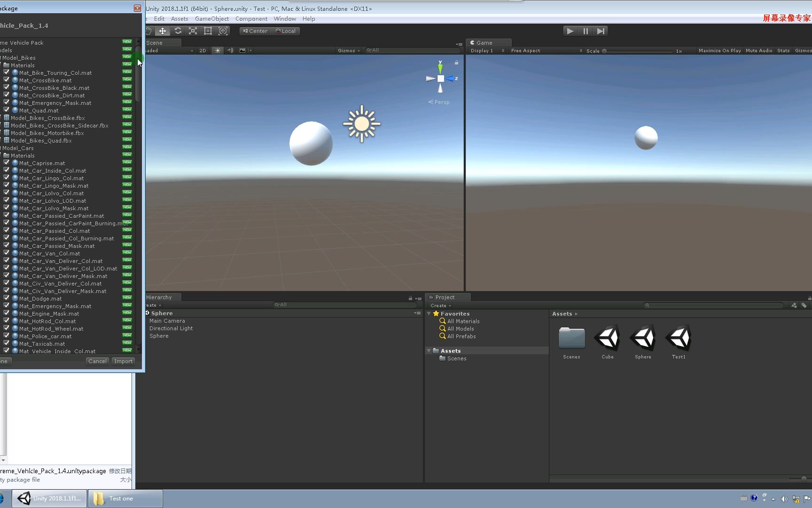This screenshot has height=508, width=812.
Task: Uncheck Mat_Bike_Touring_Col.mat checkbox
Action: coord(7,72)
